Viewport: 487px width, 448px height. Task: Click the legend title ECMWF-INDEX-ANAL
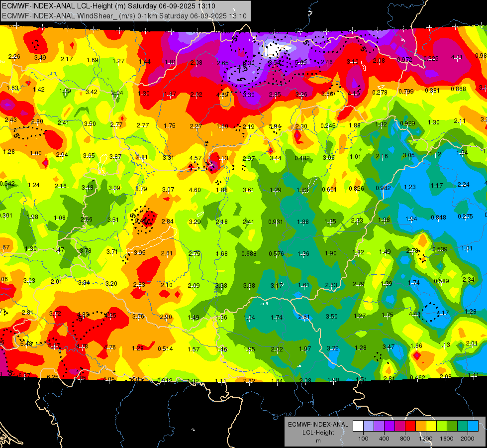coord(318,425)
